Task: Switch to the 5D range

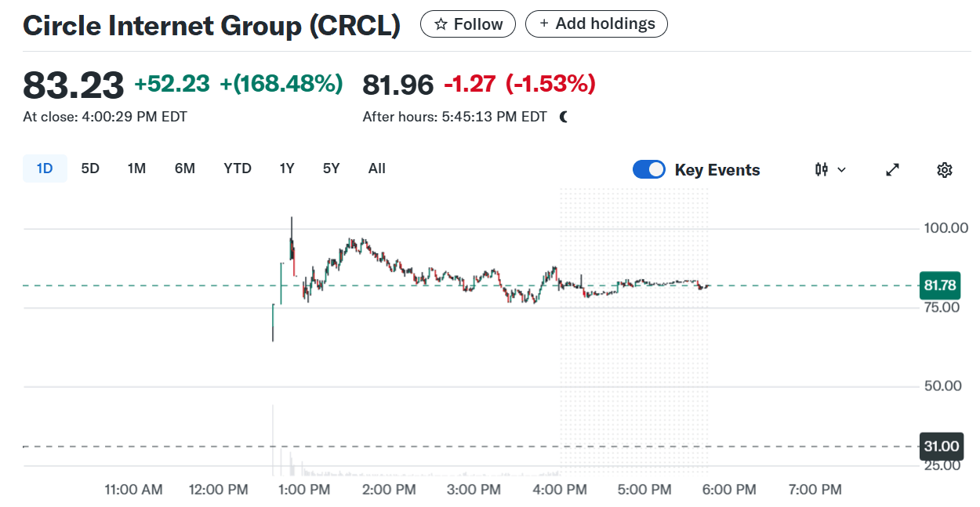Action: tap(90, 168)
